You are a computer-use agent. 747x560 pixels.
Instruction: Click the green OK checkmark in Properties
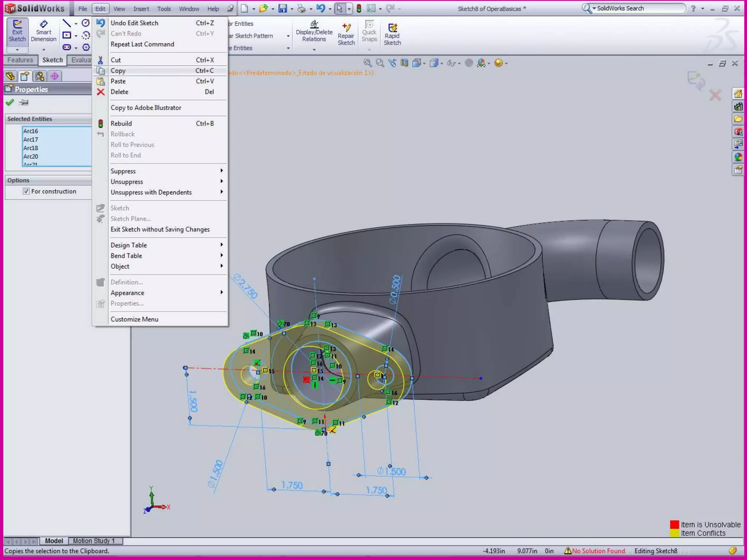click(10, 102)
